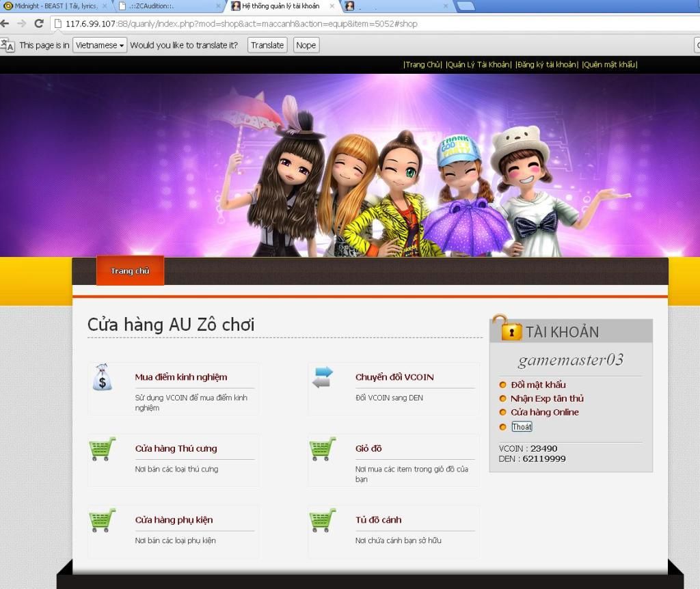The height and width of the screenshot is (589, 700).
Task: Click the Cửa hàng AU Zô chơi heading
Action: pos(170,325)
